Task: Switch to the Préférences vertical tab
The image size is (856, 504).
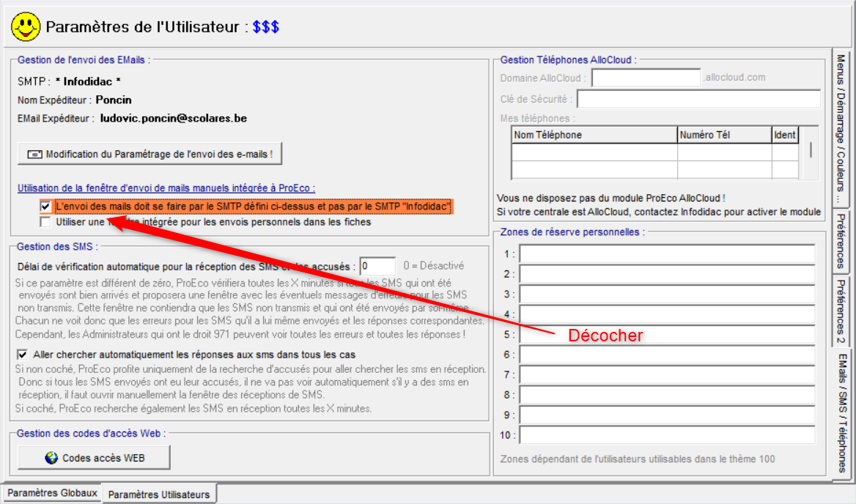Action: (x=841, y=241)
